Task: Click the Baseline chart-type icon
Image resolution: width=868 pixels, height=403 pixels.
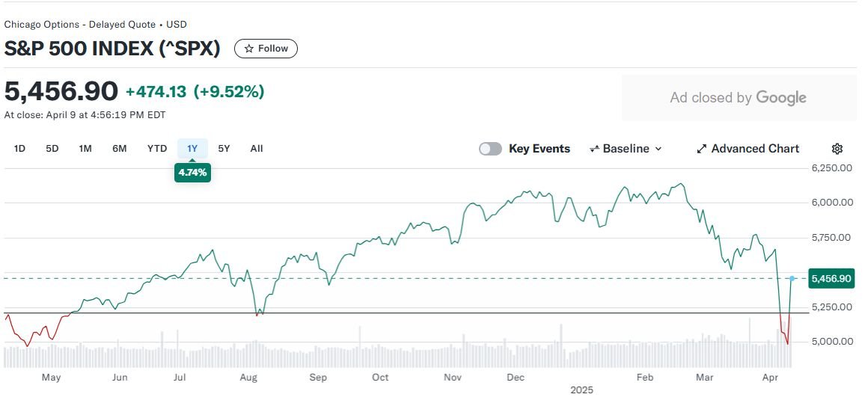Action: [595, 149]
